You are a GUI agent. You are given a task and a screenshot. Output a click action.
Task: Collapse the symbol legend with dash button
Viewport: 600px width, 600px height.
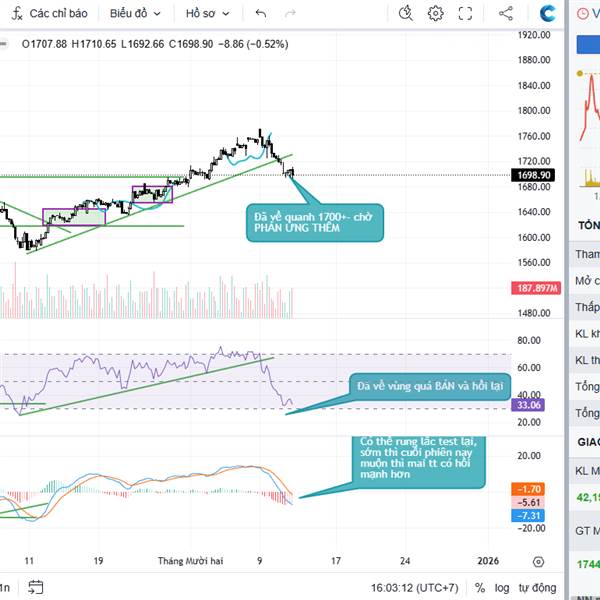pos(4,42)
